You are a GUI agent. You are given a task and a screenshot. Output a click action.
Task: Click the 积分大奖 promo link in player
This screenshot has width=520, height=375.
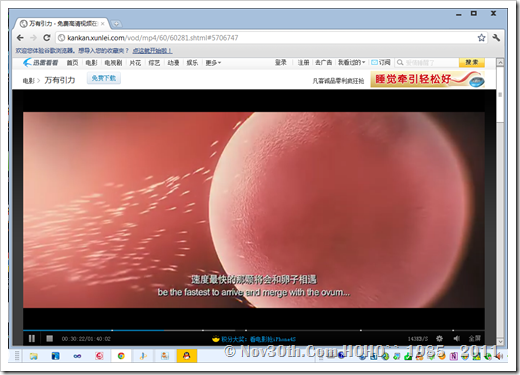tap(254, 339)
